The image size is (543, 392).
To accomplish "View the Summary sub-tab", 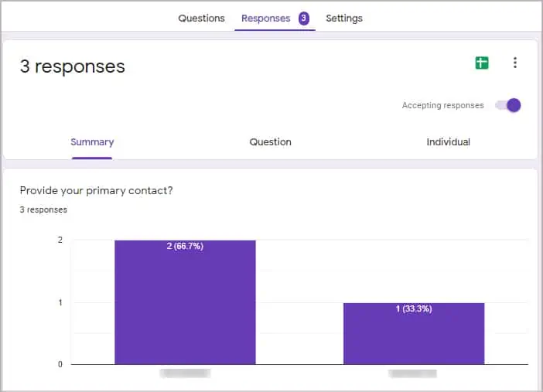I will tap(92, 142).
